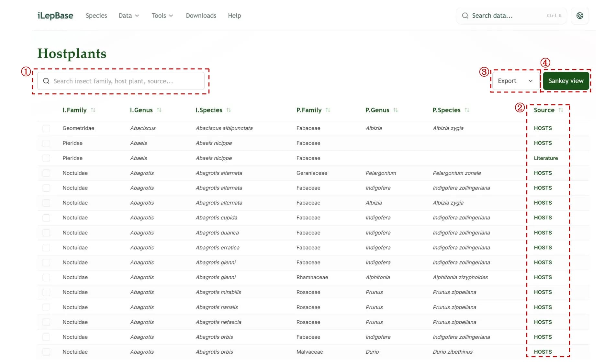This screenshot has width=616, height=364.
Task: Click Abagrotis nefascia species cell
Action: (218, 322)
